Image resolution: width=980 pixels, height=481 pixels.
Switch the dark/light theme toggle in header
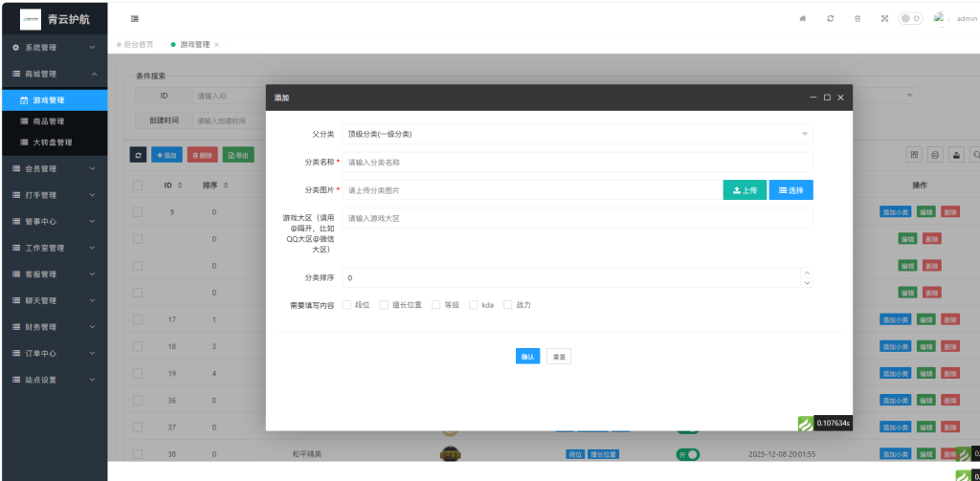[x=910, y=19]
